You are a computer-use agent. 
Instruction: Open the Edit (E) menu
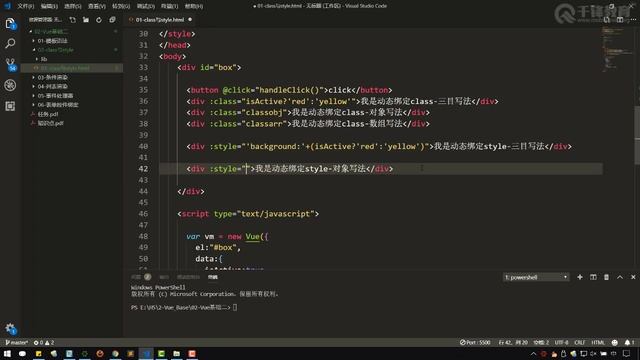coord(49,6)
